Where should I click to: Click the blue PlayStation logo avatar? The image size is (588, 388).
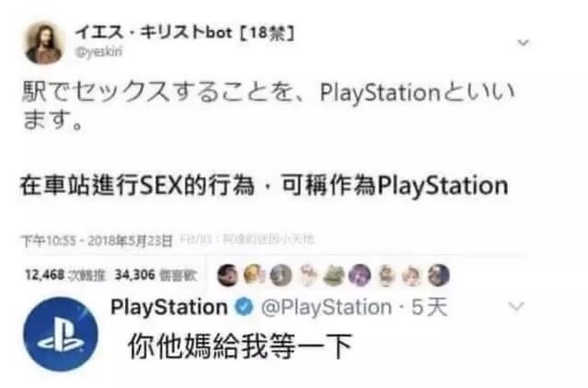pyautogui.click(x=61, y=334)
